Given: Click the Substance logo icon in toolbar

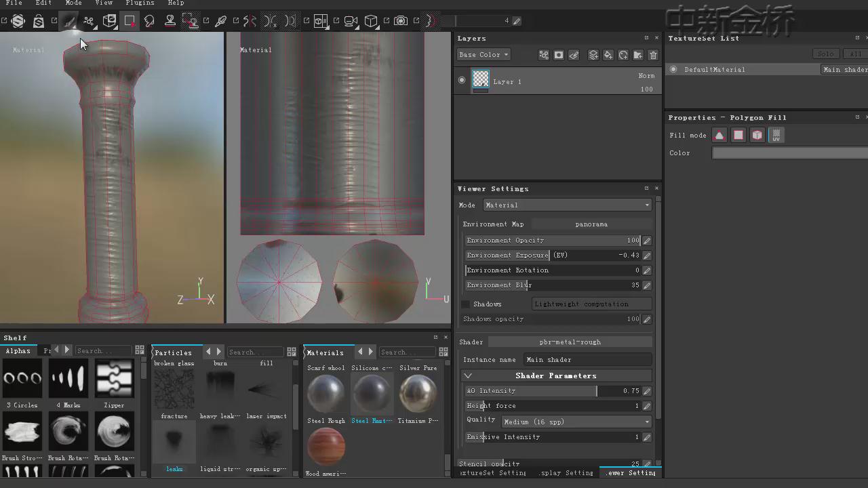Looking at the screenshot, I should click(x=18, y=21).
